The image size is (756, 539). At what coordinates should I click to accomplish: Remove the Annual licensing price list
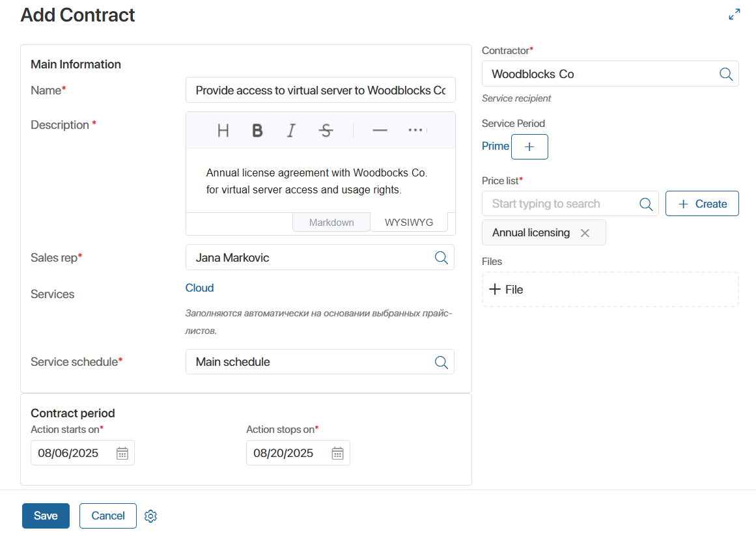click(585, 233)
